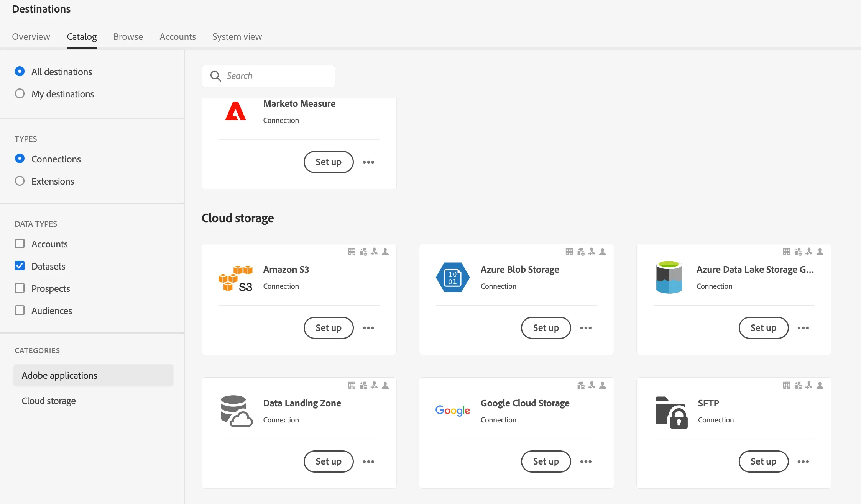Select the Connections type radio button

[x=20, y=159]
